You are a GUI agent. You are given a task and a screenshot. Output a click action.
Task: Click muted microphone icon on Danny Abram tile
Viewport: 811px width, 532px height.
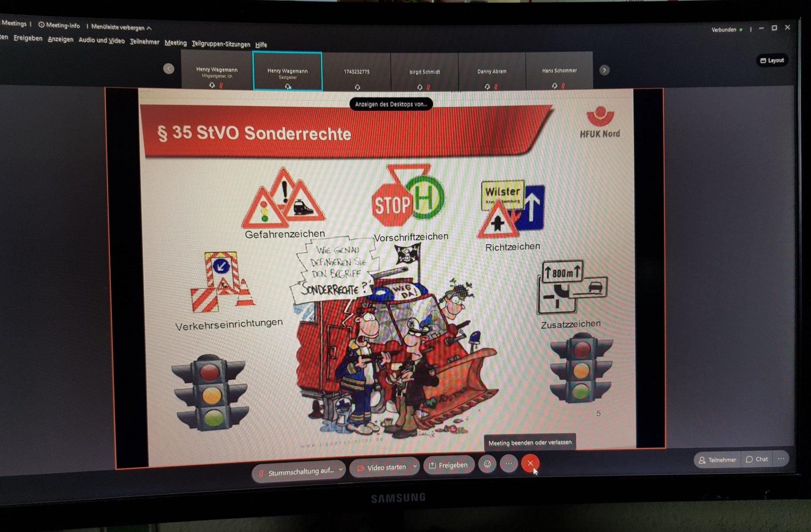pos(496,87)
